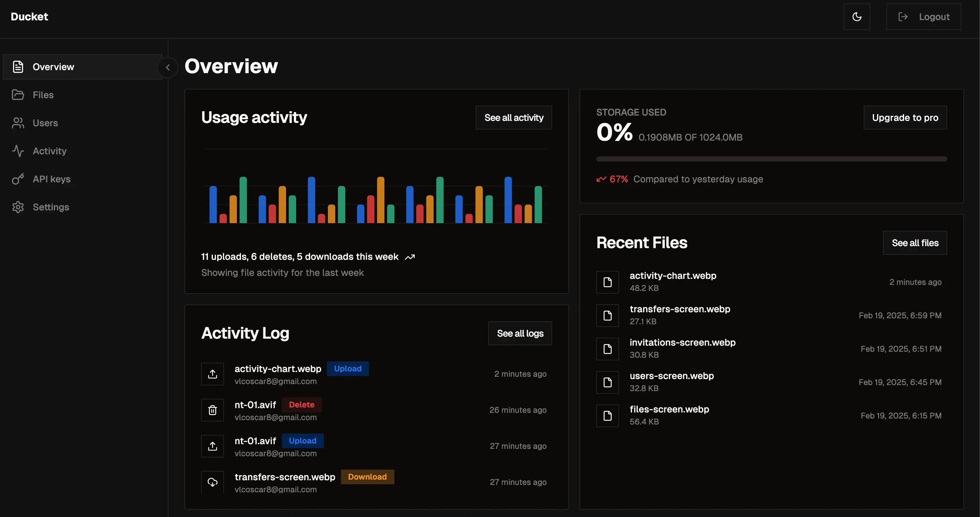
Task: Click trash icon for nt-01.avif delete entry
Action: tap(213, 410)
